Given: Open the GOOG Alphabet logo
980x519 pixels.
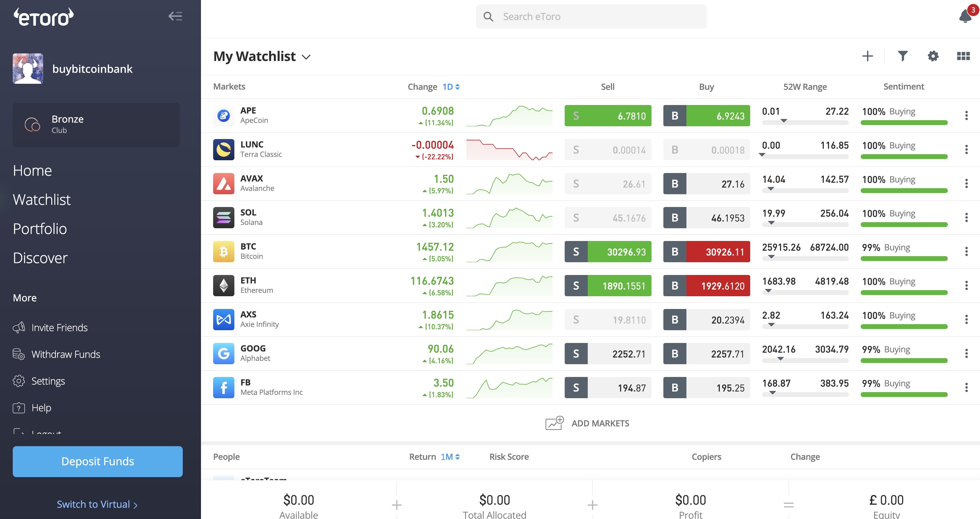Looking at the screenshot, I should coord(224,354).
